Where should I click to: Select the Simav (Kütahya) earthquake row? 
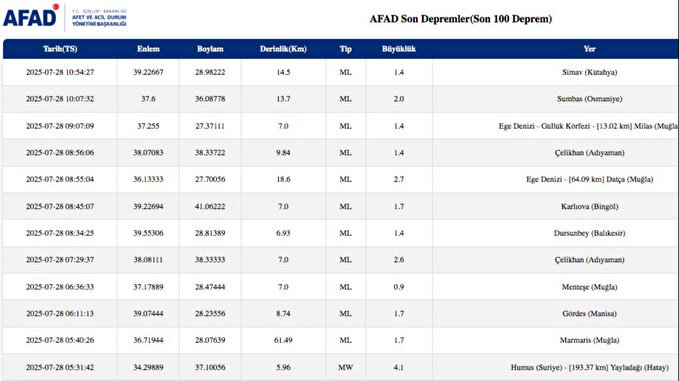[x=341, y=72]
